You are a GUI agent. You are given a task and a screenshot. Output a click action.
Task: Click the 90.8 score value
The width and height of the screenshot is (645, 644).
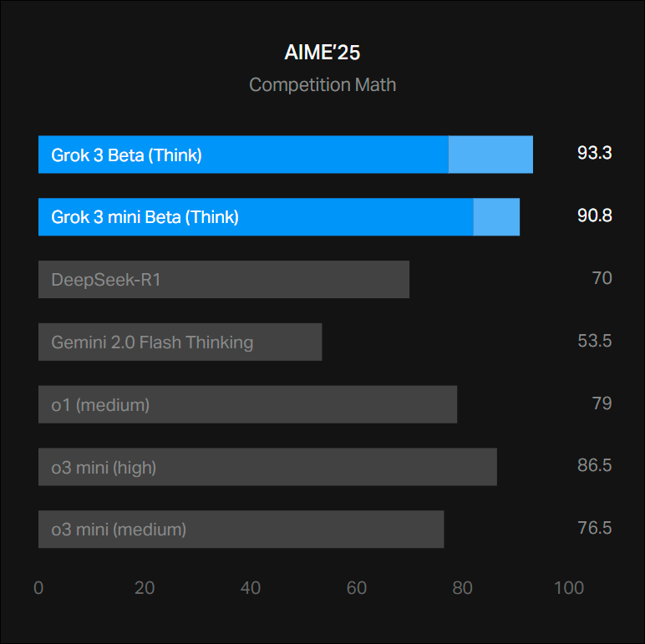tap(594, 216)
